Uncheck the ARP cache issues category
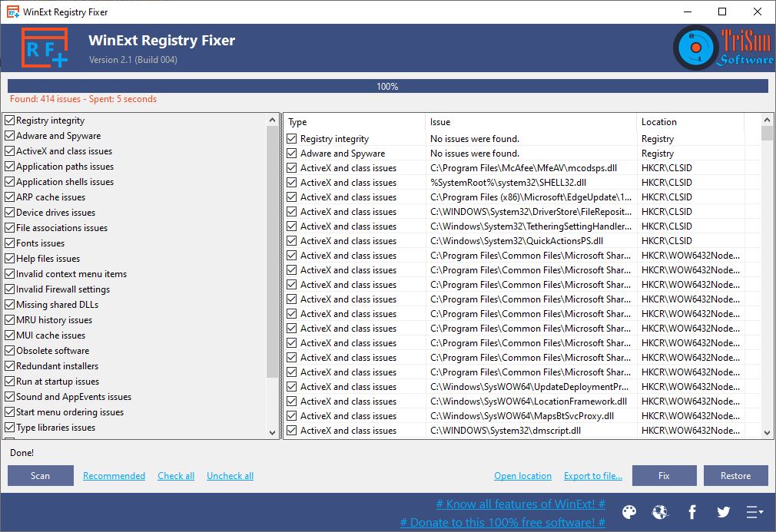 tap(9, 197)
